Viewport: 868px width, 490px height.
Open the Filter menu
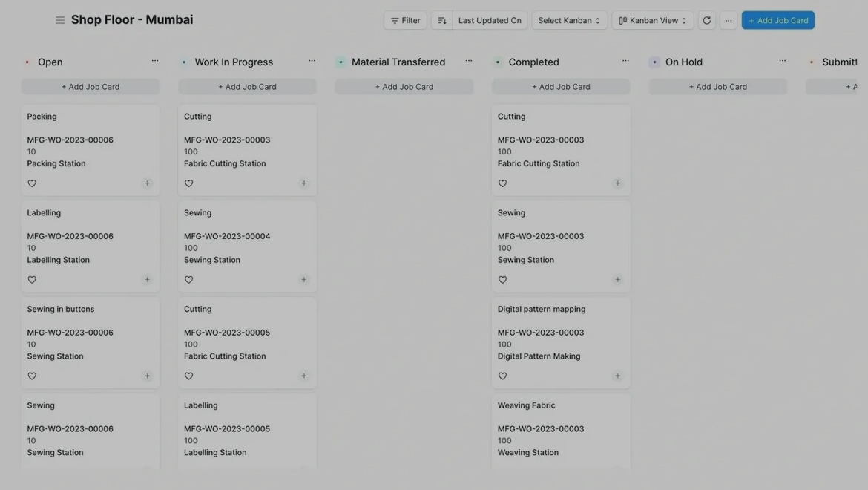click(405, 20)
